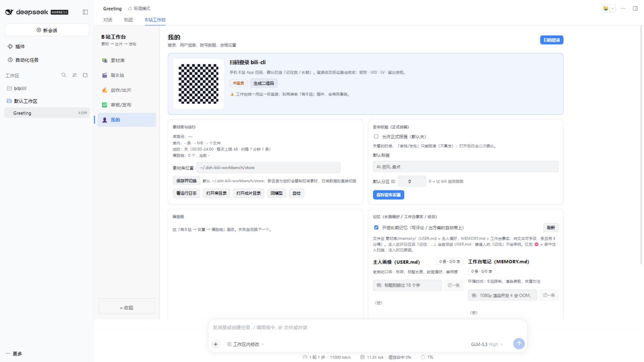Viewport: 644px width, 362px height.
Task: Open the top-right folder dropdown arrow
Action: [x=612, y=8]
